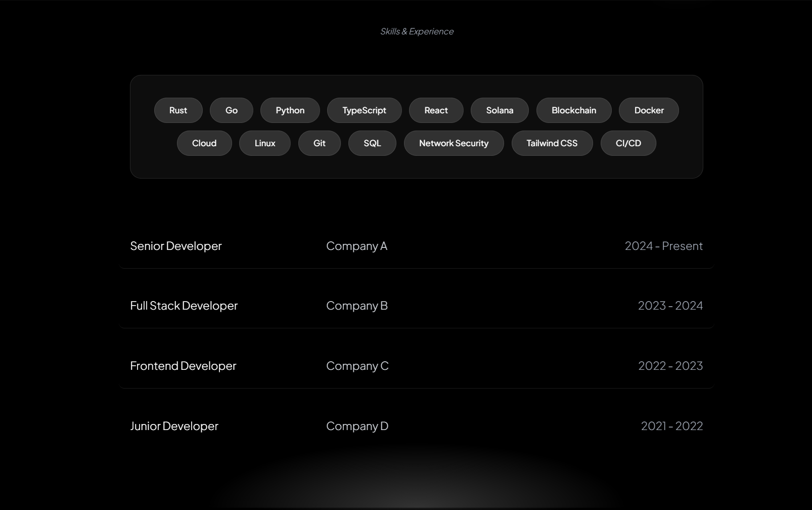Select the Junior Developer role title
812x510 pixels.
point(174,426)
